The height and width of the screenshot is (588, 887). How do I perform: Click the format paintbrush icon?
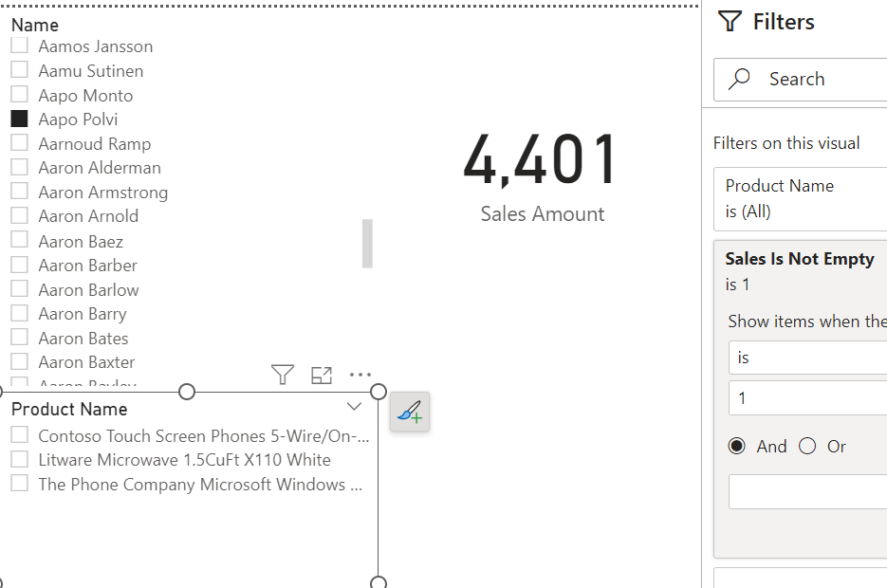pyautogui.click(x=410, y=412)
